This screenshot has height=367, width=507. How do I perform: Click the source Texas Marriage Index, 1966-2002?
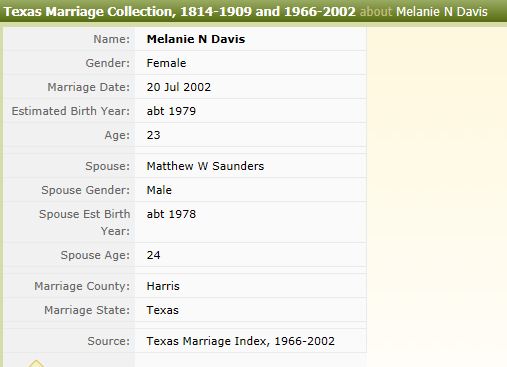240,341
